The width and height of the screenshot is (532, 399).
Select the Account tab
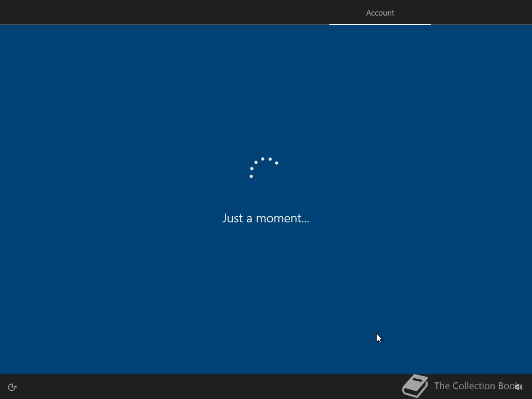pyautogui.click(x=380, y=13)
